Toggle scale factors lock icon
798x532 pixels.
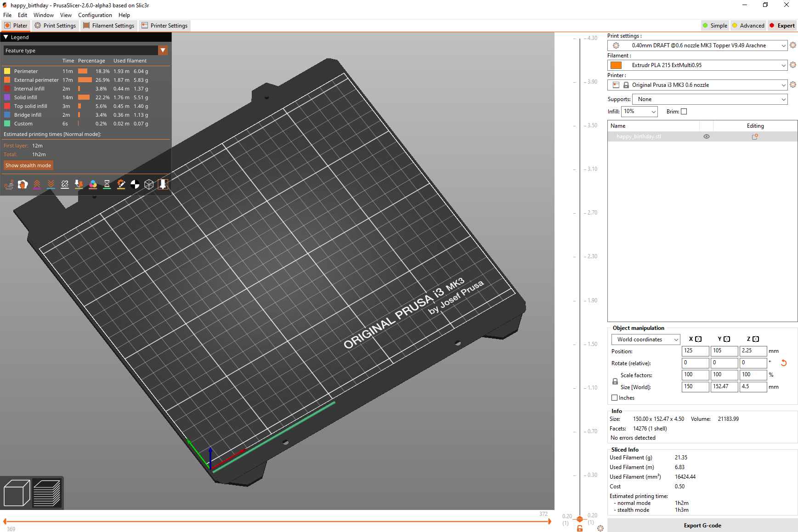(x=615, y=381)
